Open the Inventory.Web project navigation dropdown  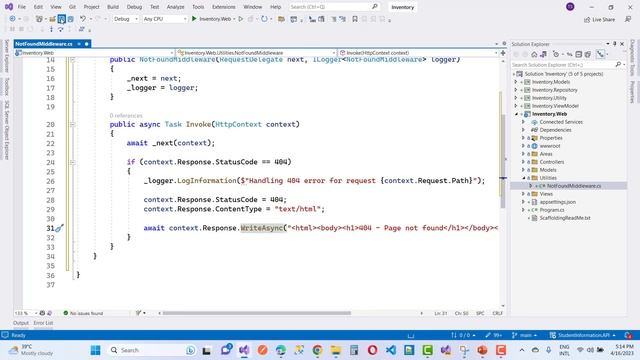(94, 53)
